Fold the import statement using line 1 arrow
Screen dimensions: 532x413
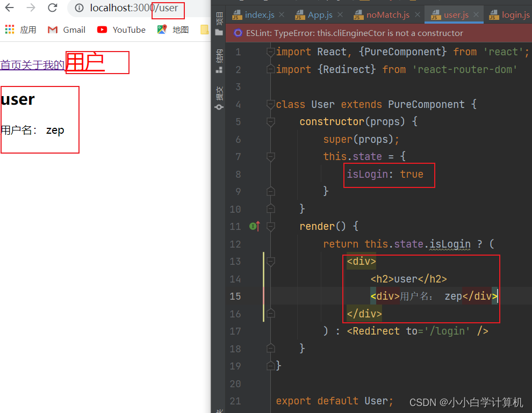[270, 52]
